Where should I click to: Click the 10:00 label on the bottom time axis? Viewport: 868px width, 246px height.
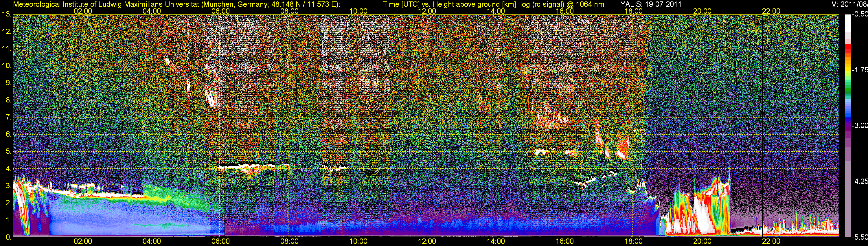point(358,241)
